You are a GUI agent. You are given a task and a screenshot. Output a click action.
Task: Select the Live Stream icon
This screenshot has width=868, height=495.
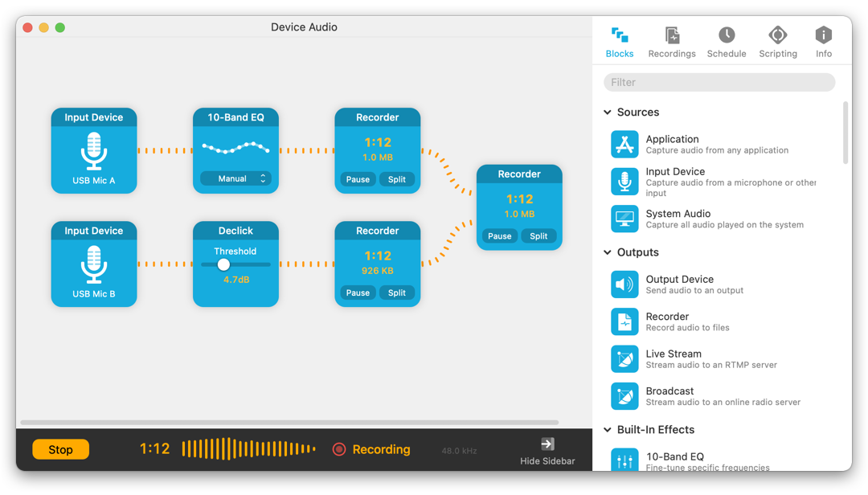point(624,358)
